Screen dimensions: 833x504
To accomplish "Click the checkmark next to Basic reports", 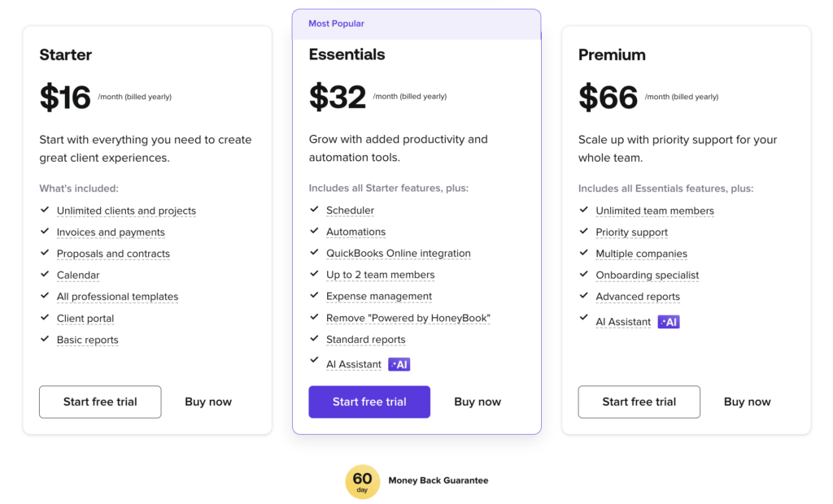I will pyautogui.click(x=45, y=339).
